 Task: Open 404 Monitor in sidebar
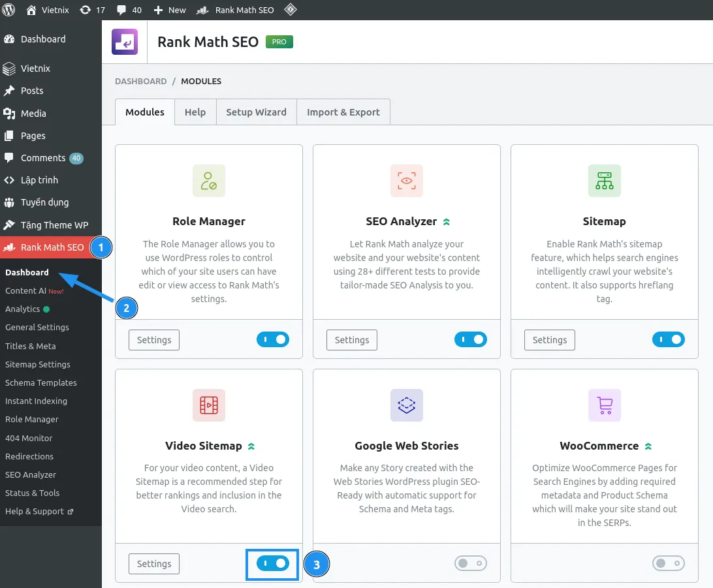pyautogui.click(x=29, y=438)
